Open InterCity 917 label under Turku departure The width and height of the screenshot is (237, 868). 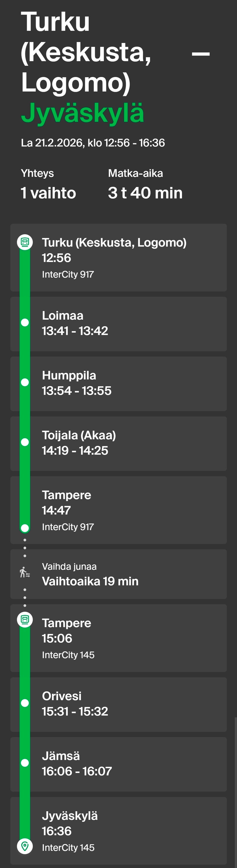[68, 275]
